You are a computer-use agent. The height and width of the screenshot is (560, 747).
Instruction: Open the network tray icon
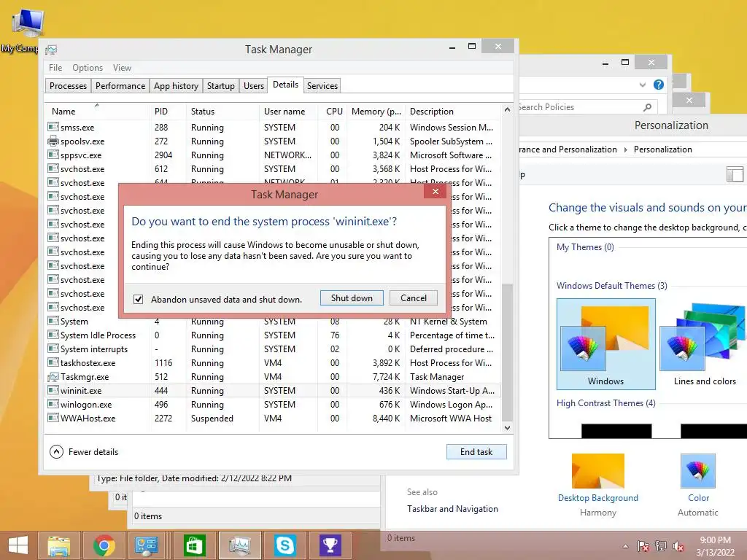point(661,546)
